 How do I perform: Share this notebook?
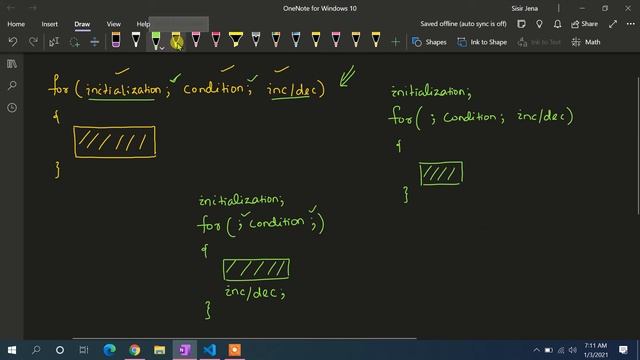click(584, 24)
